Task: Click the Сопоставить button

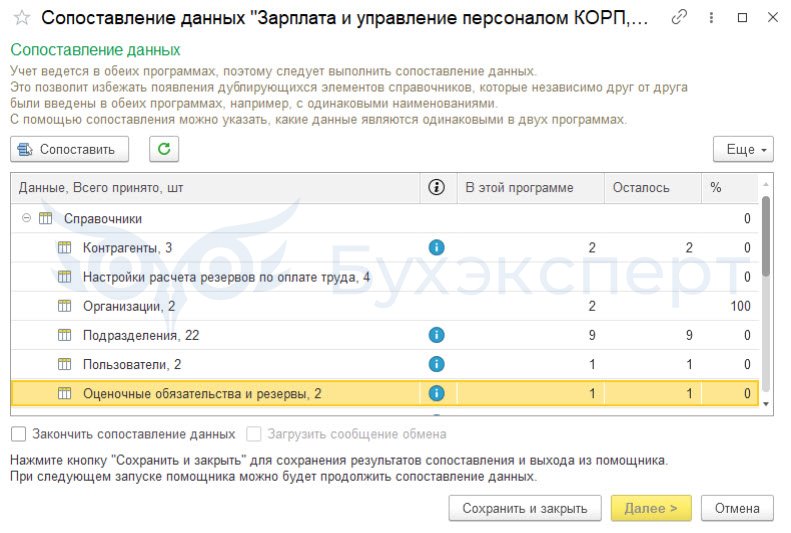Action: pyautogui.click(x=70, y=149)
